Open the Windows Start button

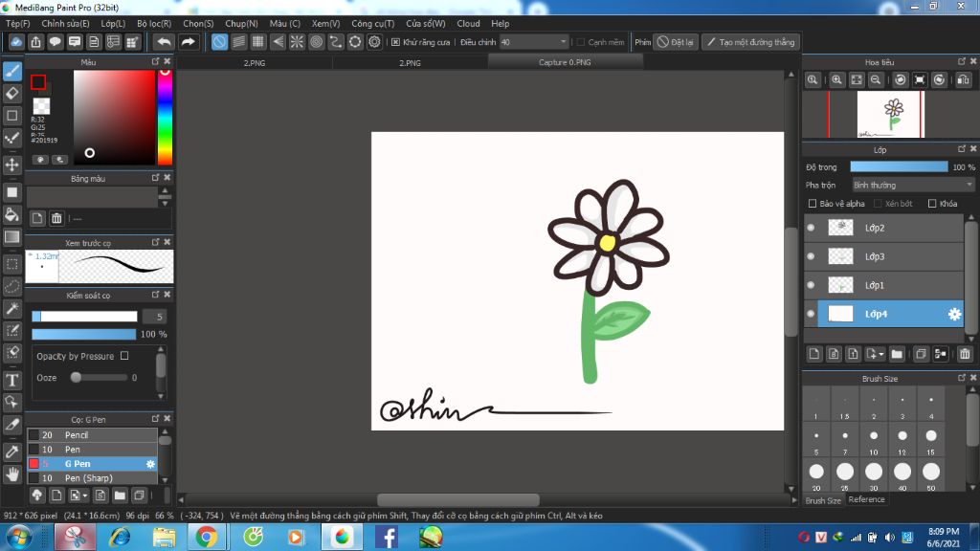coord(19,538)
